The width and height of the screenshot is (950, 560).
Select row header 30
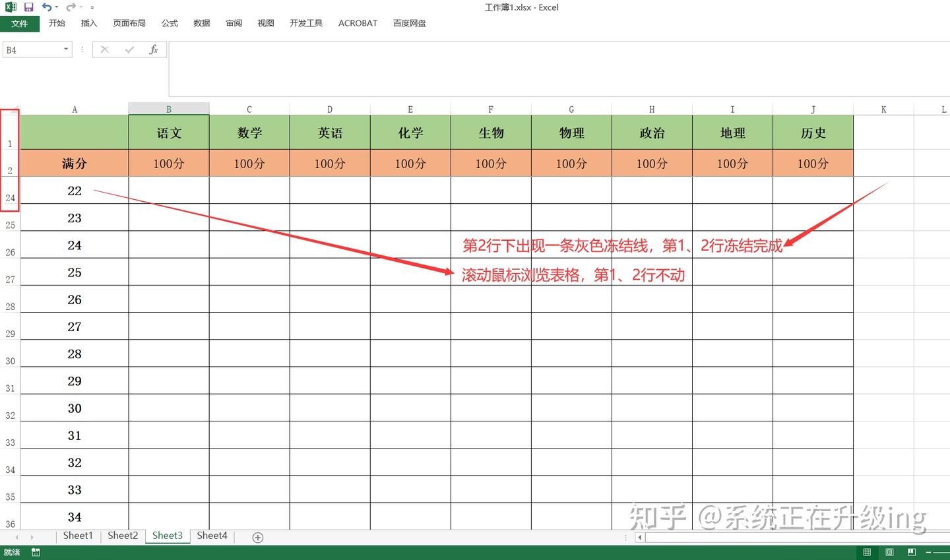tap(10, 354)
